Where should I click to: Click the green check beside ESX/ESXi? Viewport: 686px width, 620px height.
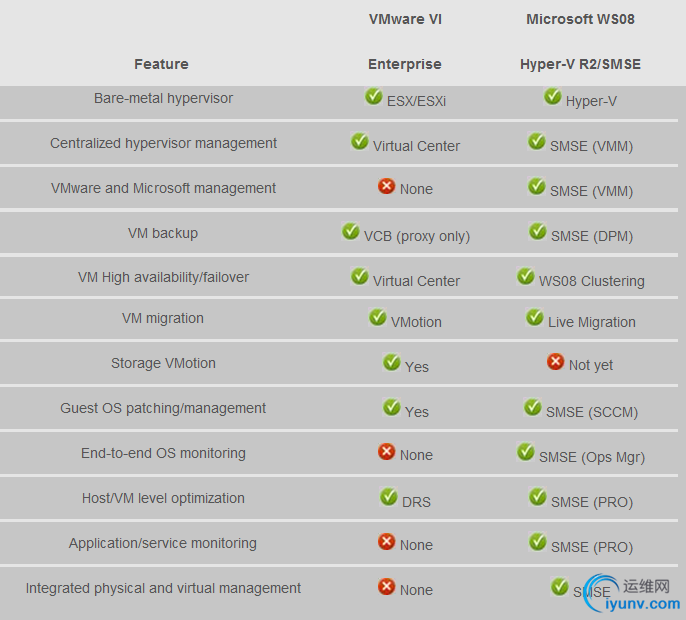tap(374, 97)
